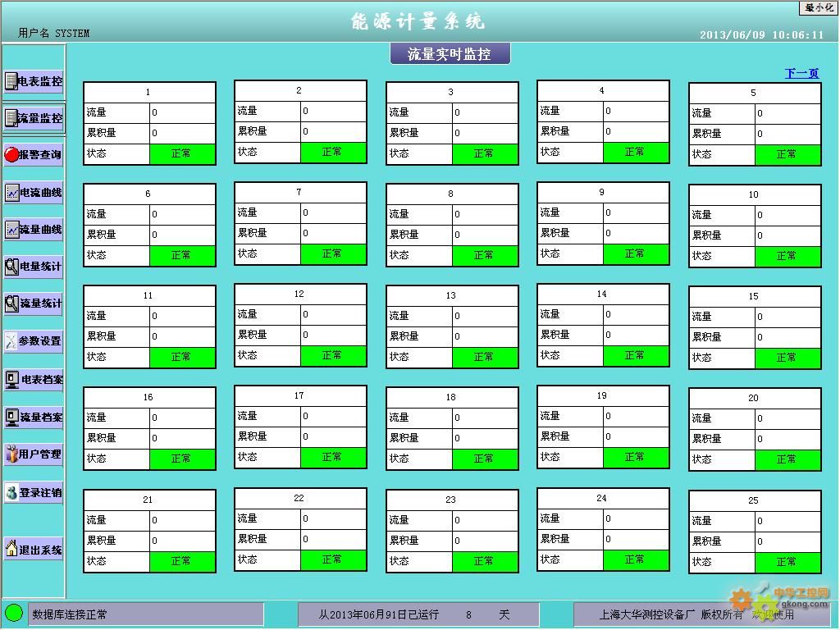Open 参数设置 parameter settings
This screenshot has height=630, width=840.
pos(34,340)
